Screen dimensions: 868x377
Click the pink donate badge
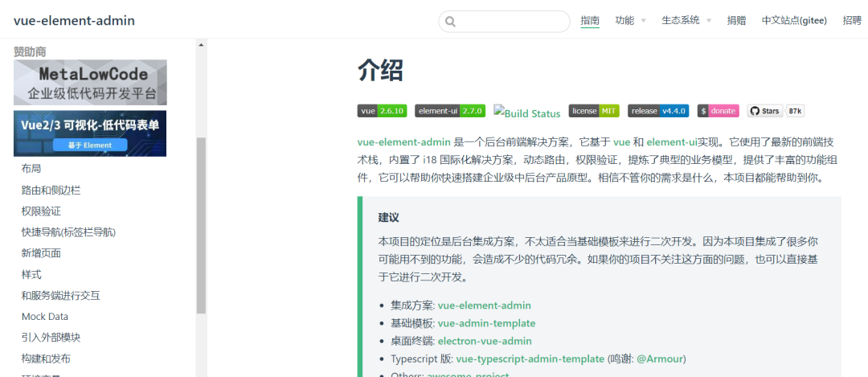pyautogui.click(x=718, y=111)
